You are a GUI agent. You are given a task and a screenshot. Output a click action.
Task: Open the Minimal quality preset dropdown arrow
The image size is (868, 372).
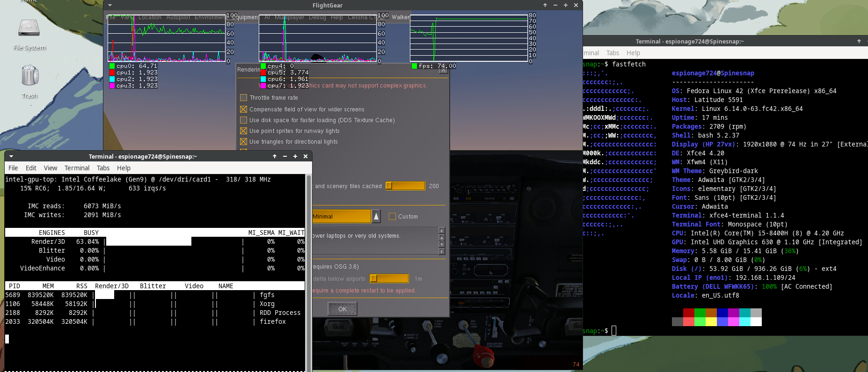tap(376, 216)
